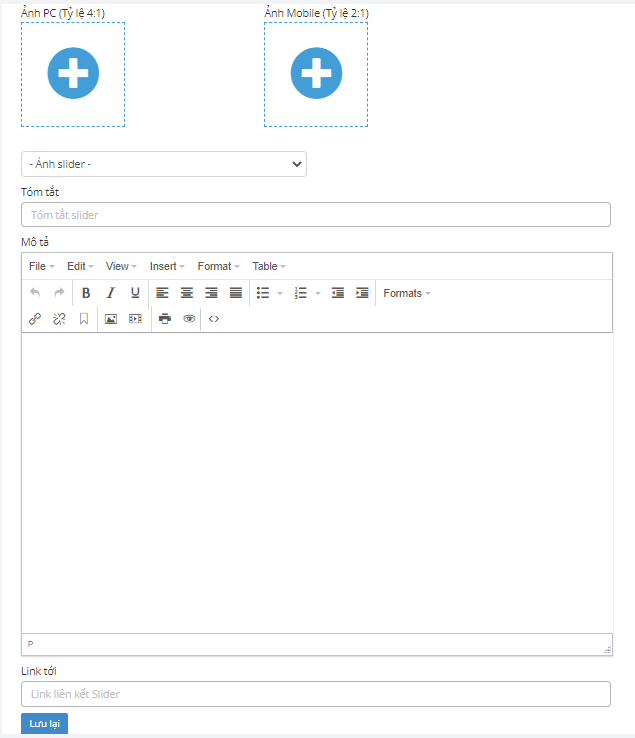Screen dimensions: 635x738
Task: Align text left
Action: point(162,293)
